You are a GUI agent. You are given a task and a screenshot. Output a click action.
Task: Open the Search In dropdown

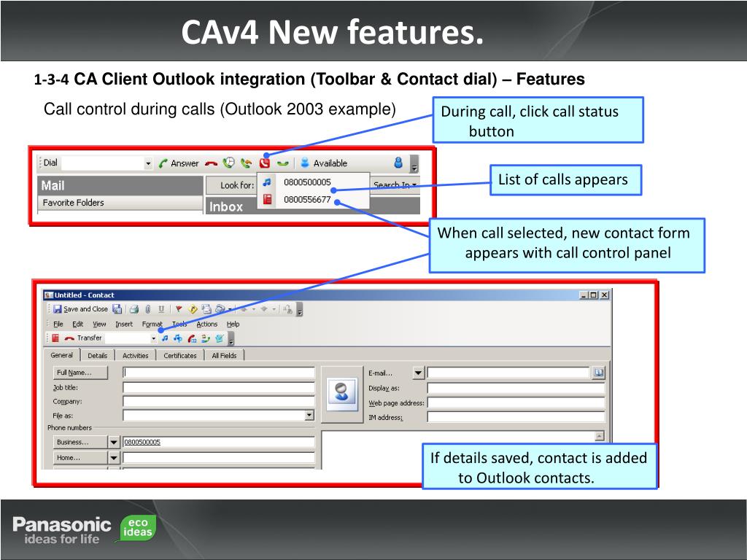click(395, 184)
